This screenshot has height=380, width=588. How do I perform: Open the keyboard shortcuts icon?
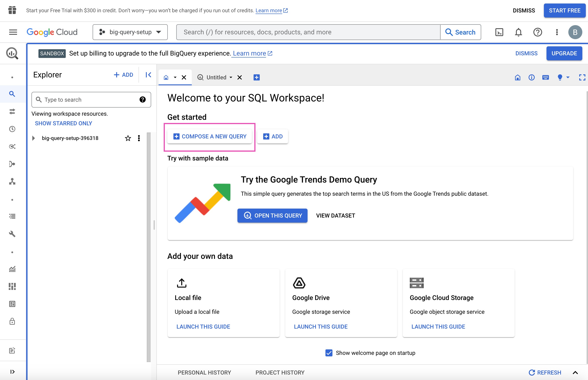(x=545, y=77)
